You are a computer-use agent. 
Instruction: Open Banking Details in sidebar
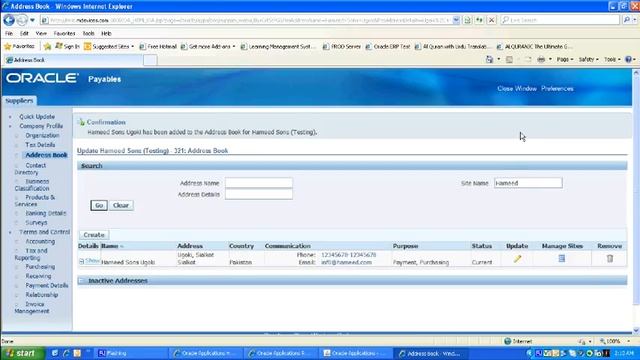[46, 213]
